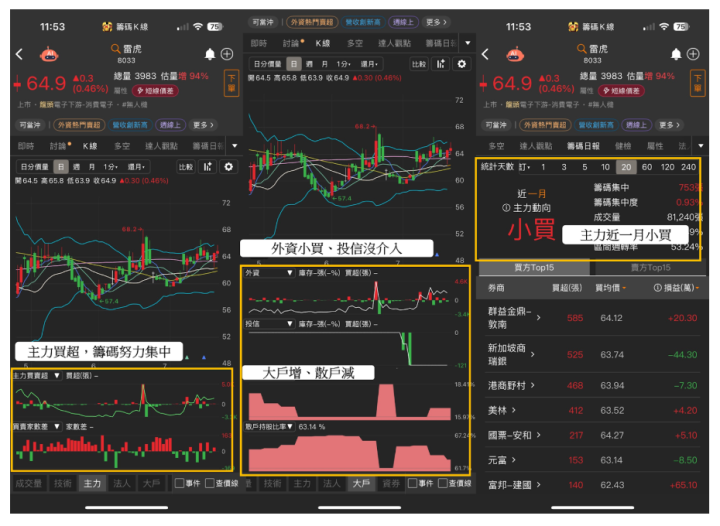Tap 週線上 tag on right screen
720x526 pixels.
point(636,125)
